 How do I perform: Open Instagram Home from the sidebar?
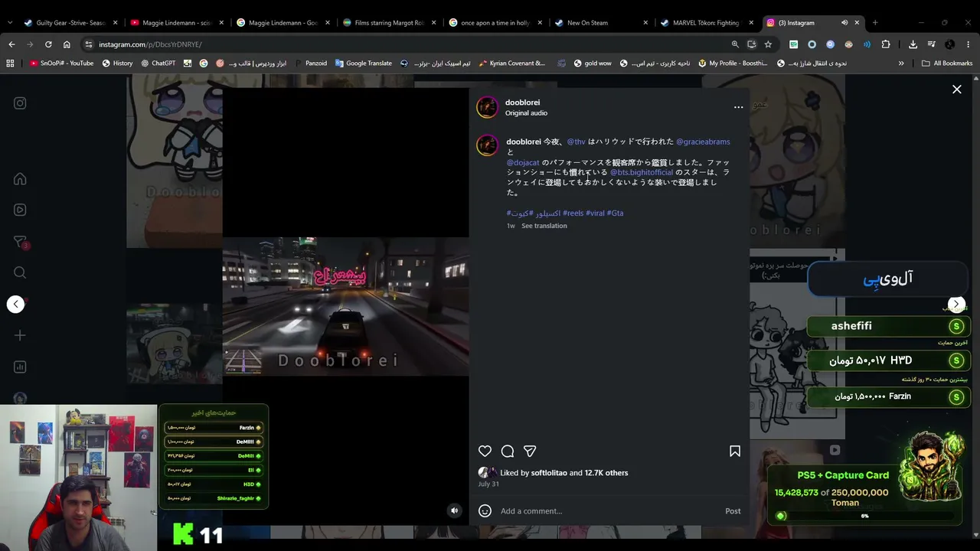[x=20, y=179]
